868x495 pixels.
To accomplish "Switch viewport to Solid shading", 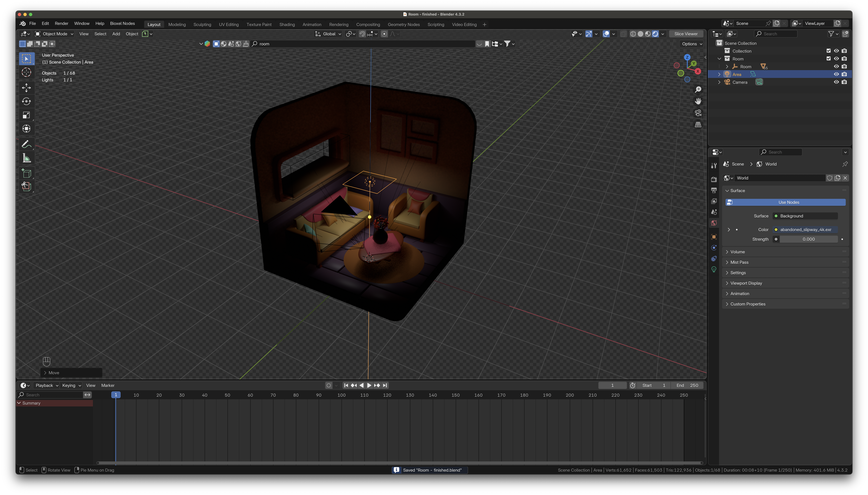I will pyautogui.click(x=641, y=34).
